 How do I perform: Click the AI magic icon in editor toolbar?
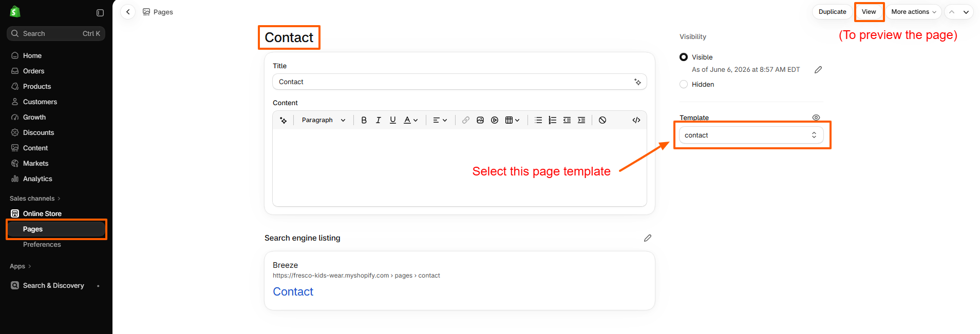[x=283, y=120]
